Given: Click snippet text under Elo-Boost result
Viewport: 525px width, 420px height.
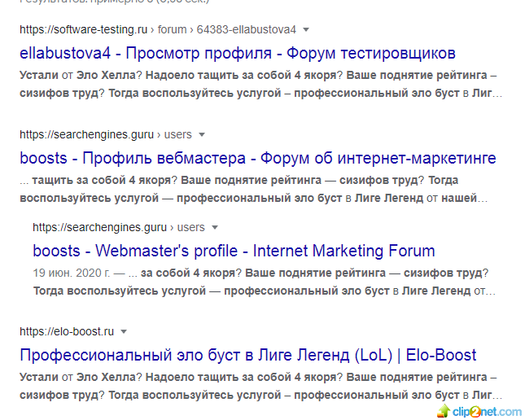Looking at the screenshot, I should [x=260, y=386].
